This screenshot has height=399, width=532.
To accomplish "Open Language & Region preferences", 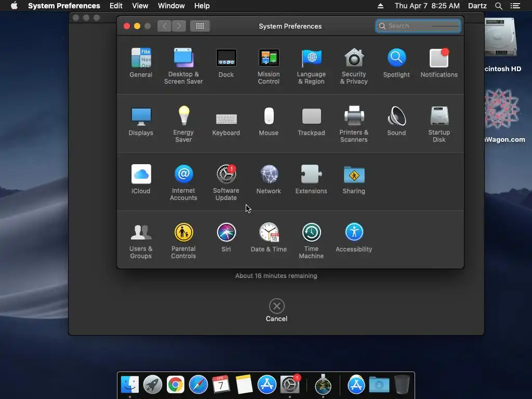I will [312, 66].
